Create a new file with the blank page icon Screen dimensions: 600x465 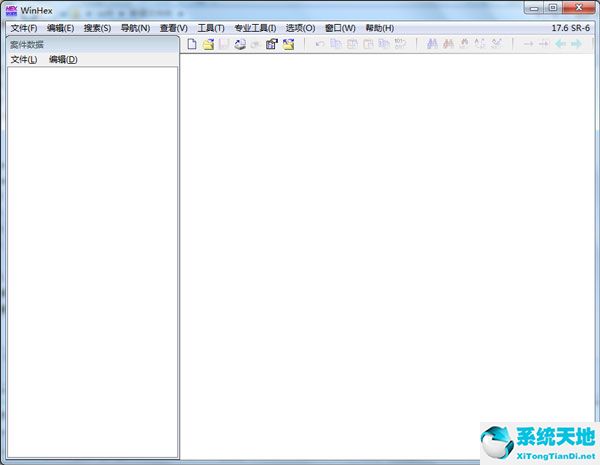coord(192,44)
